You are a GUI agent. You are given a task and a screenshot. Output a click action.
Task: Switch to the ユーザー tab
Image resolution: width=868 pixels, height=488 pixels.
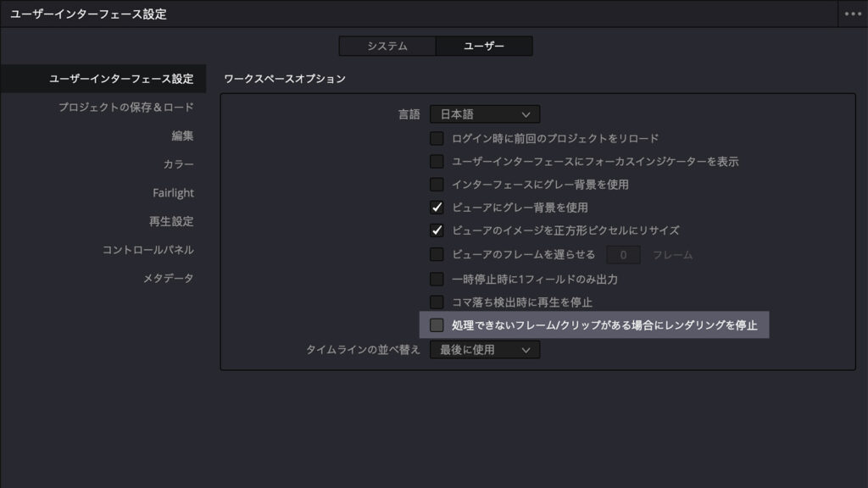[x=484, y=46]
